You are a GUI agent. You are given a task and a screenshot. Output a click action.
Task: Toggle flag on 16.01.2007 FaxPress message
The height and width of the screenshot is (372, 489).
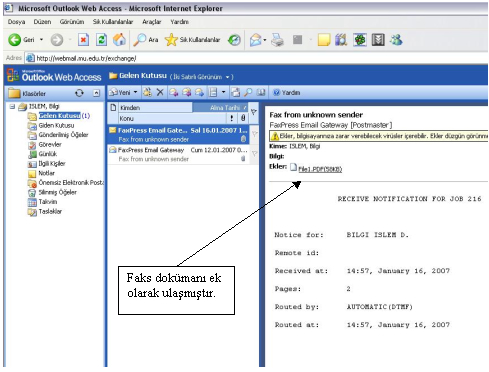coord(254,134)
